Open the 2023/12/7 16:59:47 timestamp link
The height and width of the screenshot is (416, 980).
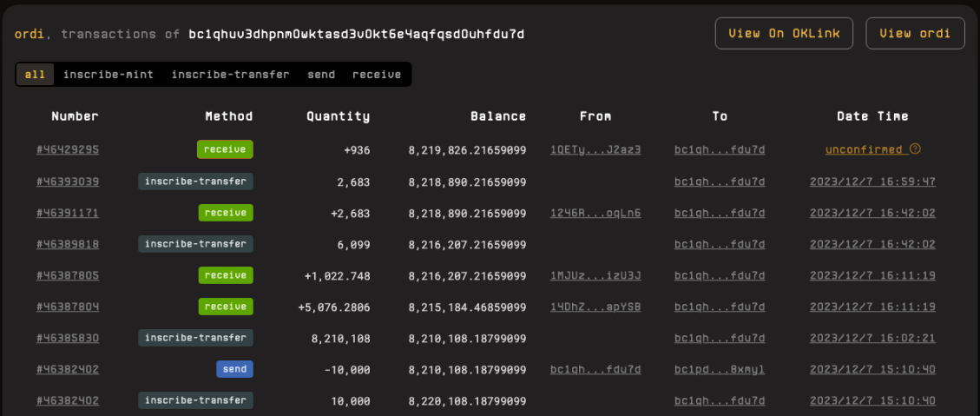pos(872,182)
